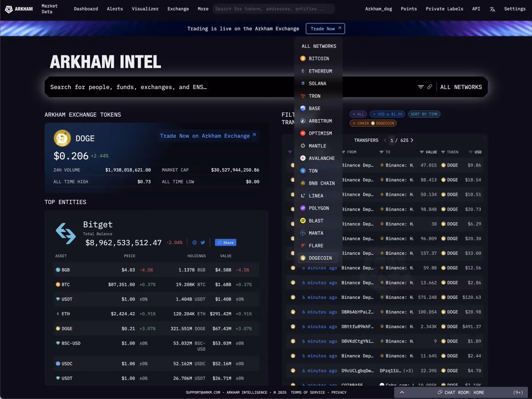Screen dimensions: 532x399
Task: Open Private Labels page
Action: click(444, 9)
